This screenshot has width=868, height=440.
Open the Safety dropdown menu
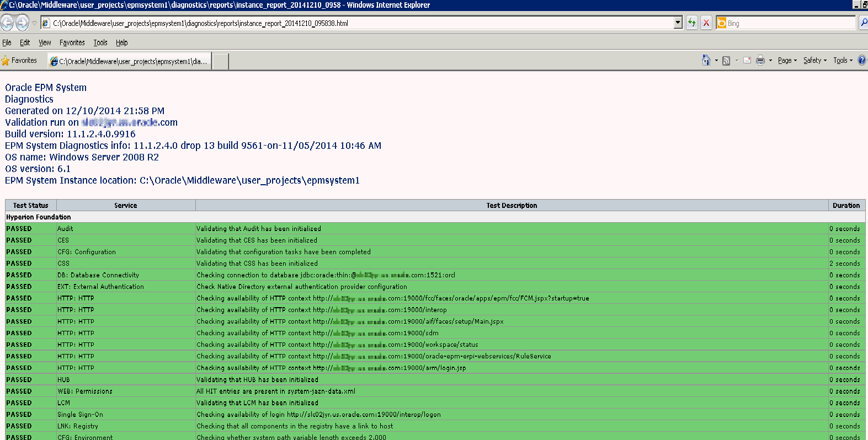[815, 61]
